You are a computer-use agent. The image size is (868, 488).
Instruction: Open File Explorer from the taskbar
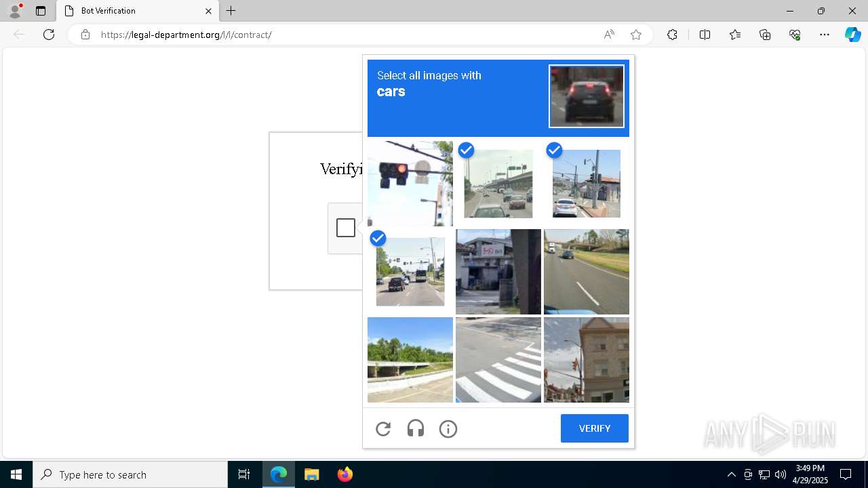311,474
